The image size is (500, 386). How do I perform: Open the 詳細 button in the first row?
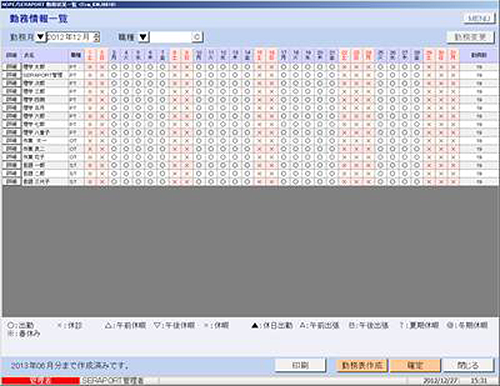(11, 67)
